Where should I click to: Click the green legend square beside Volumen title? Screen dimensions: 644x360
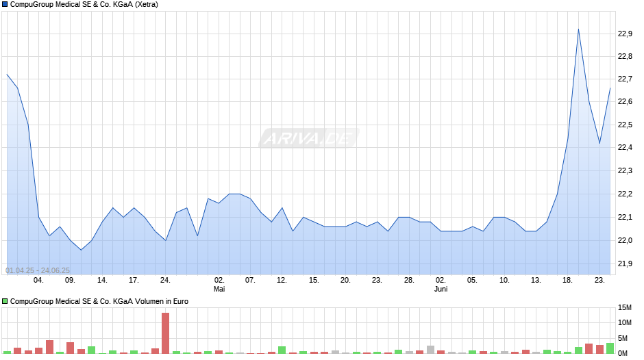coord(5,301)
